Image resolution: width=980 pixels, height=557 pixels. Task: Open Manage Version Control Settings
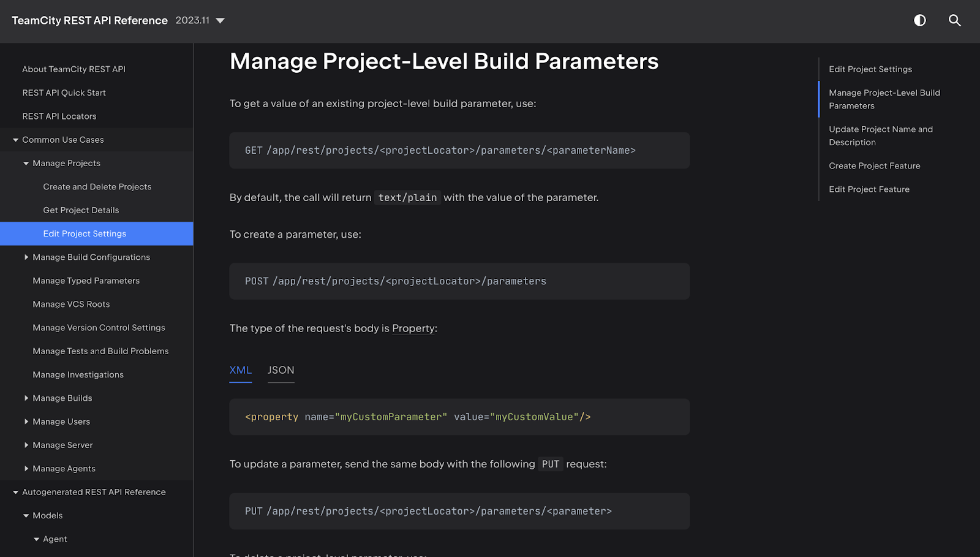click(x=99, y=328)
